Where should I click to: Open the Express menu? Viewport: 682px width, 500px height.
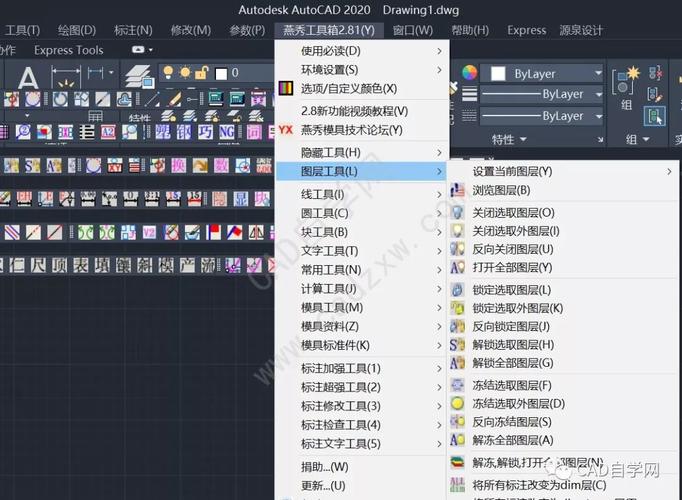point(526,30)
